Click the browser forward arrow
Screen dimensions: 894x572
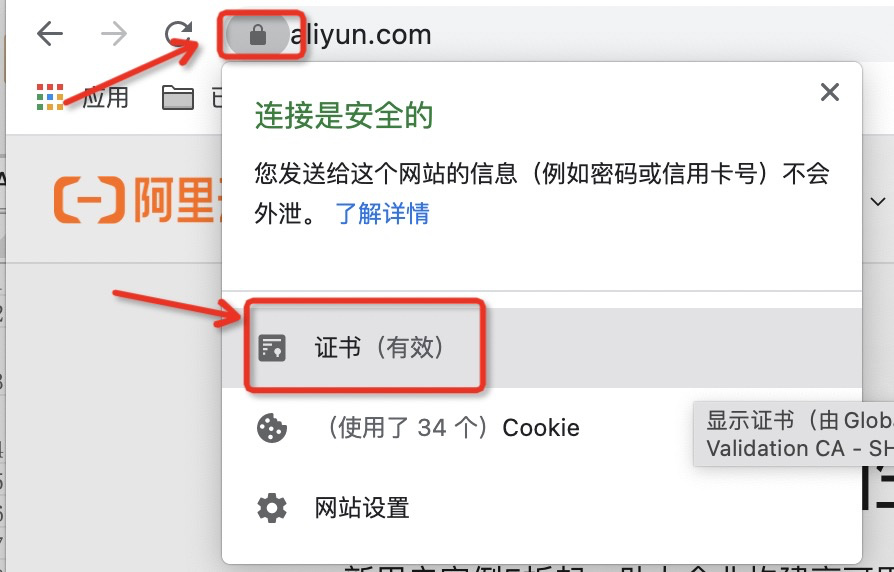[114, 34]
